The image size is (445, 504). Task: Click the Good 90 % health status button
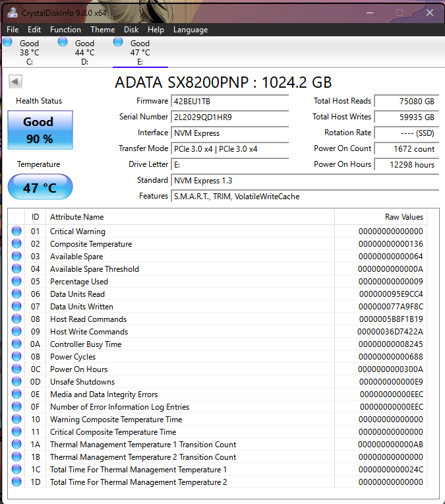click(x=40, y=130)
